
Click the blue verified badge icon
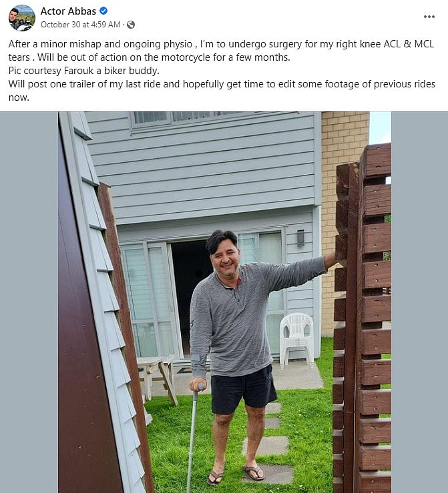[x=103, y=11]
